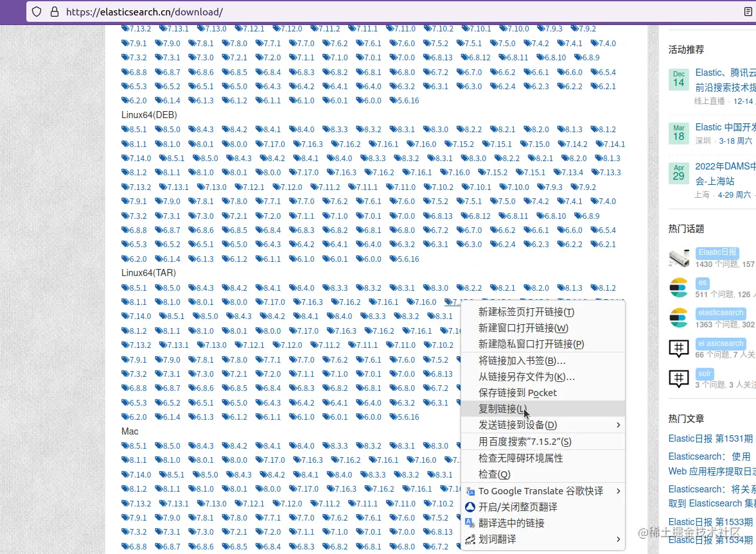Click 复制链接(L) in context menu

pos(543,408)
